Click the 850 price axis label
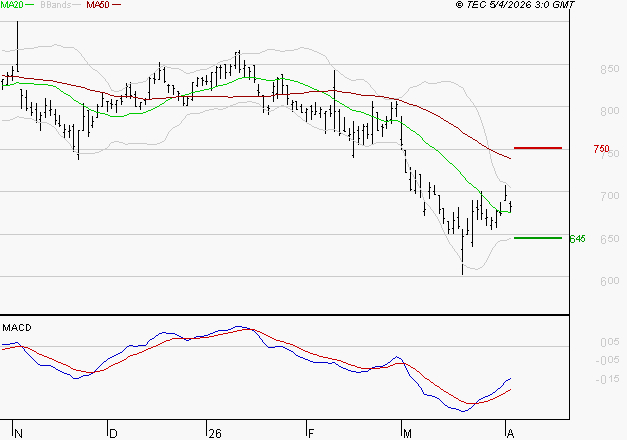 [x=610, y=69]
